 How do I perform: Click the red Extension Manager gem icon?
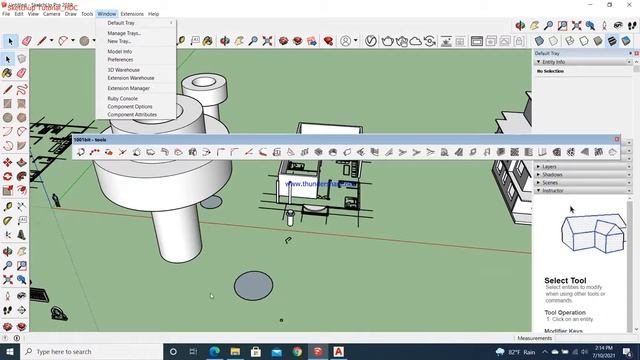(328, 41)
